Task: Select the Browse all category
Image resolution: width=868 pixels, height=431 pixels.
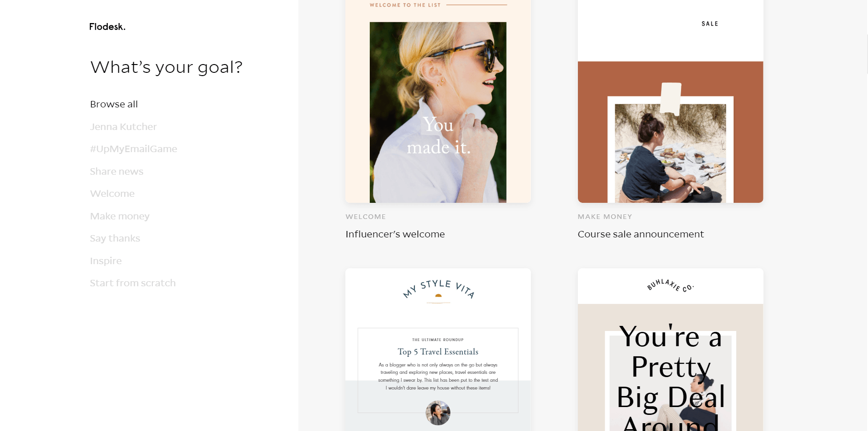Action: tap(114, 104)
